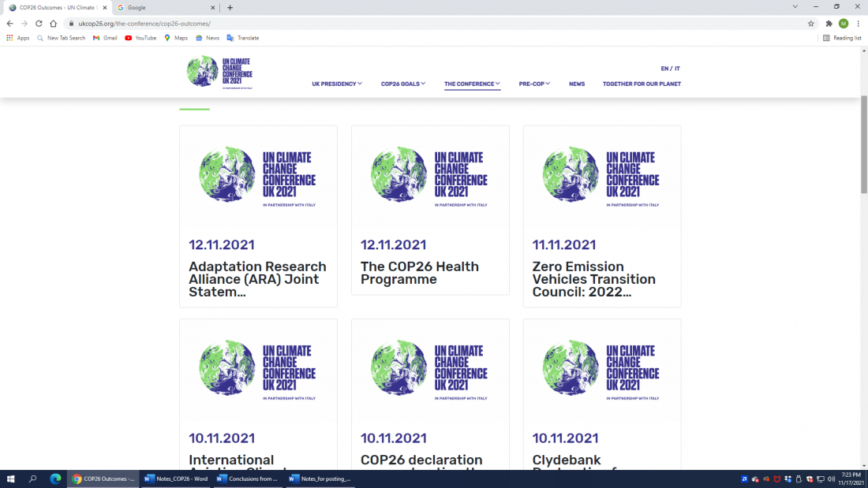Open the News bookmark

point(208,38)
